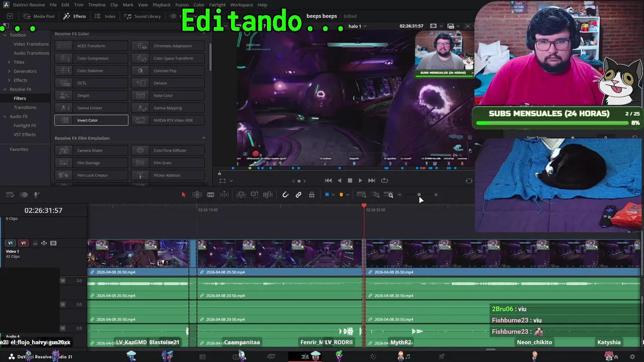Toggle timeline Snapping magnet

285,195
